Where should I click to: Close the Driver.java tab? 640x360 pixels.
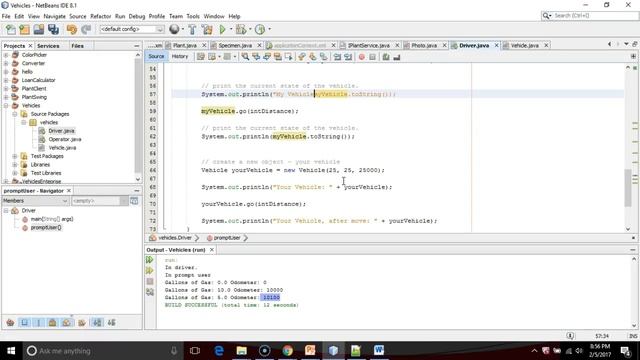496,45
